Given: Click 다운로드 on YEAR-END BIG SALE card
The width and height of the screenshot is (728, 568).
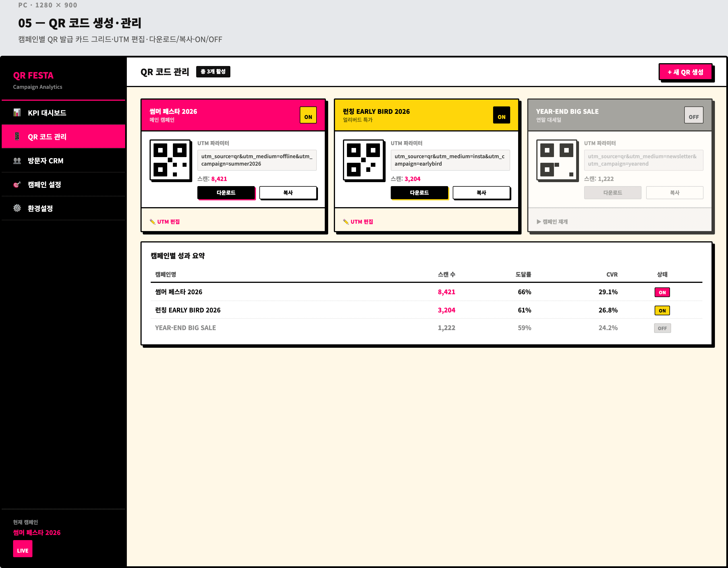Looking at the screenshot, I should pos(613,192).
